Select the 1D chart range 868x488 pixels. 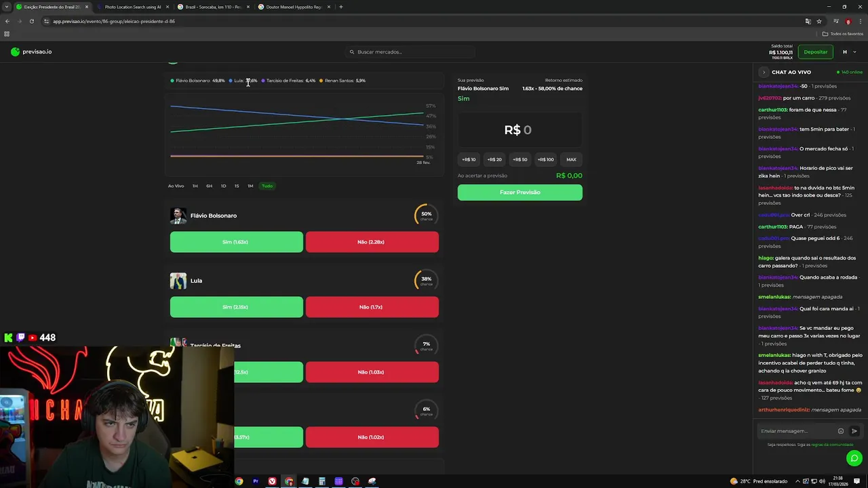click(x=223, y=186)
